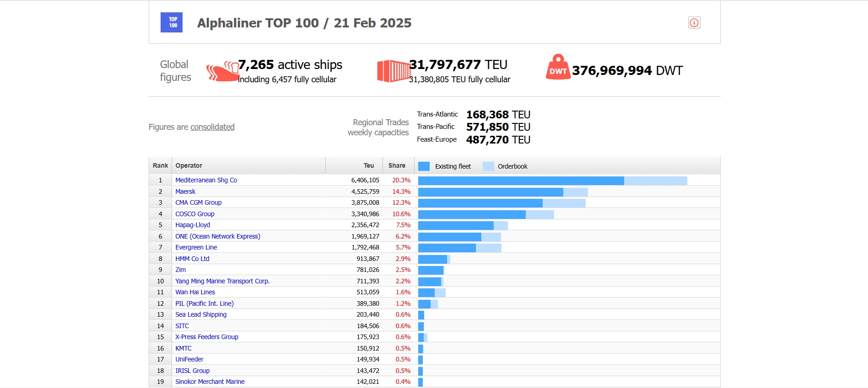This screenshot has height=388, width=868.
Task: Open the info icon in header
Action: tap(694, 22)
